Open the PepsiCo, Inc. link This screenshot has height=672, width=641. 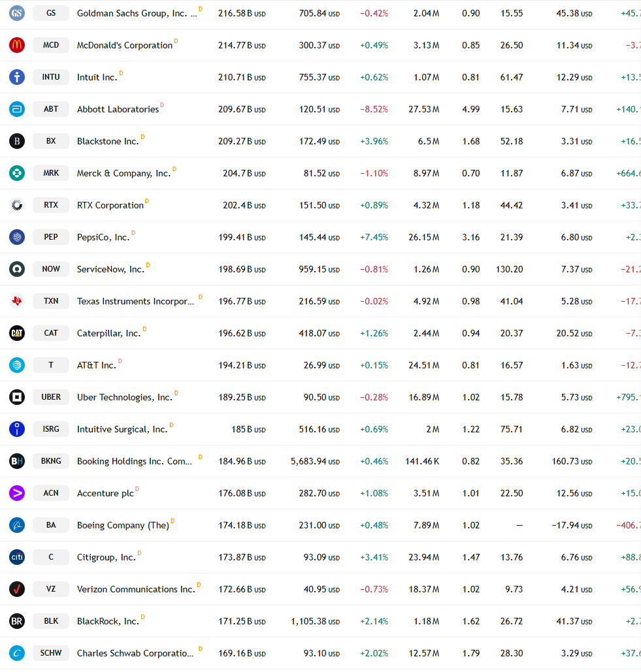tap(103, 238)
